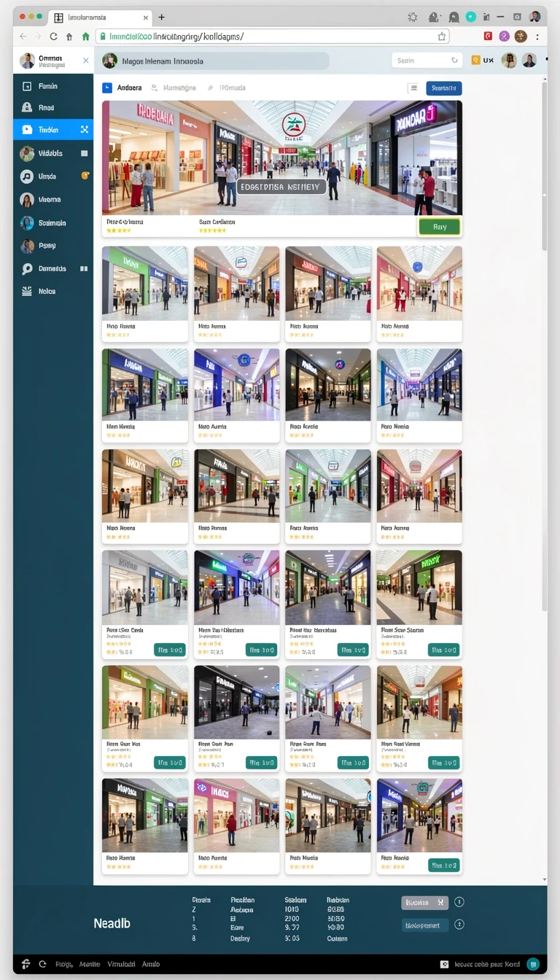This screenshot has height=980, width=560.
Task: Reload the page with the refresh icon
Action: [x=53, y=36]
